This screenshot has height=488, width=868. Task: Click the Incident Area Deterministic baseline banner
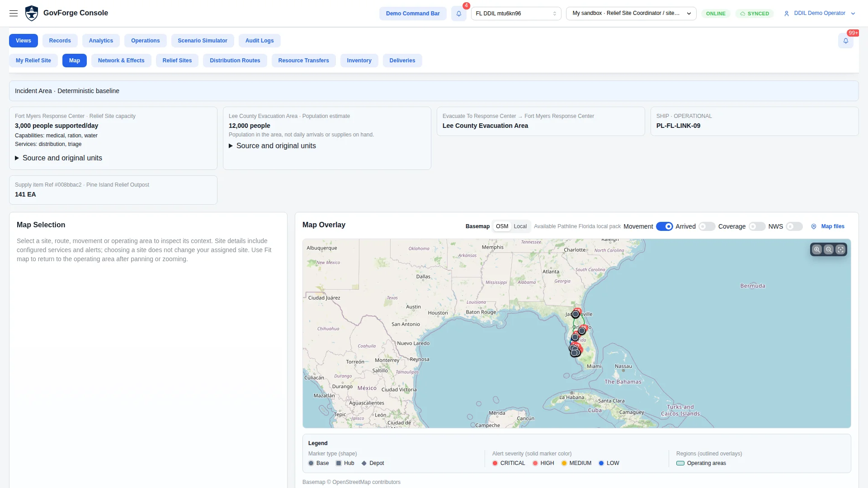click(x=434, y=91)
